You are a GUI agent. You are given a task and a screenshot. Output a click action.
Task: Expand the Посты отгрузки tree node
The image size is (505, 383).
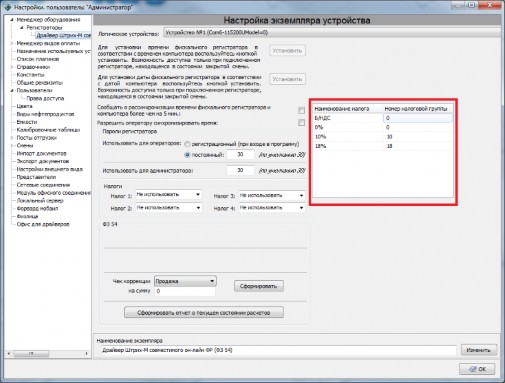(12, 138)
